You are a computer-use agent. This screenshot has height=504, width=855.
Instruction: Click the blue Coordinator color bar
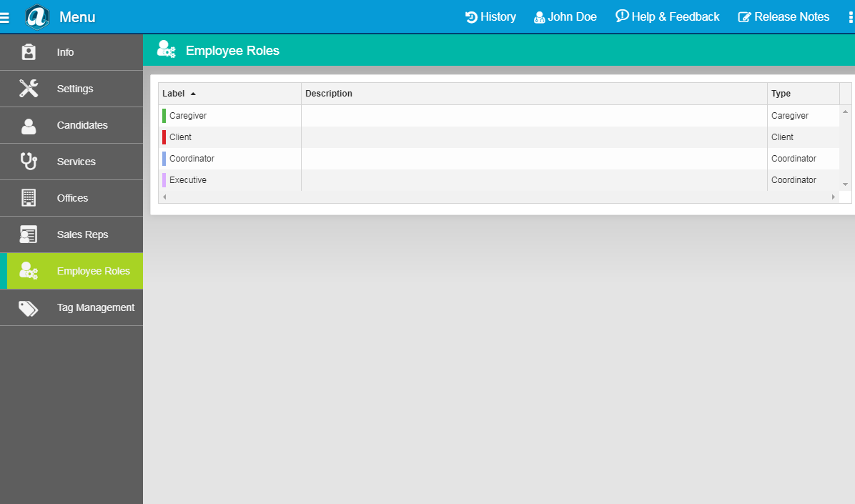[x=164, y=159]
